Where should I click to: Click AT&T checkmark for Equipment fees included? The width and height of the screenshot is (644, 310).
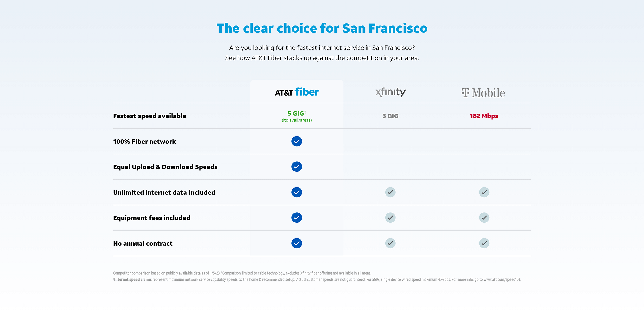tap(297, 218)
